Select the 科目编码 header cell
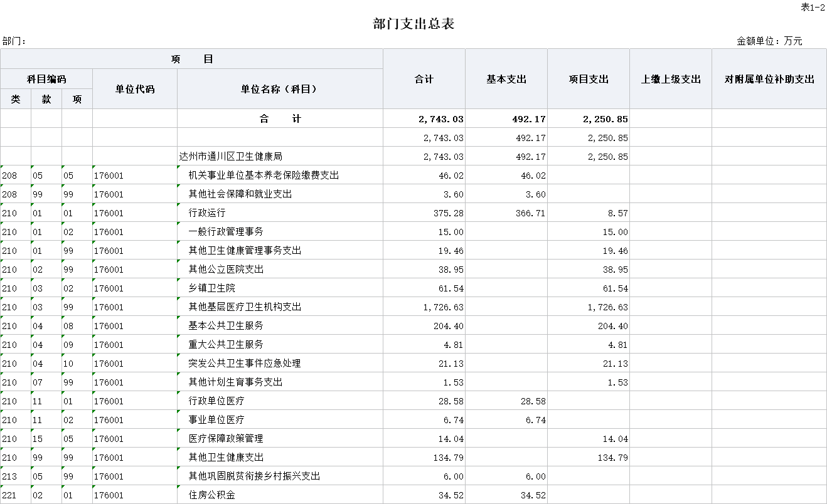This screenshot has height=504, width=827. click(46, 79)
